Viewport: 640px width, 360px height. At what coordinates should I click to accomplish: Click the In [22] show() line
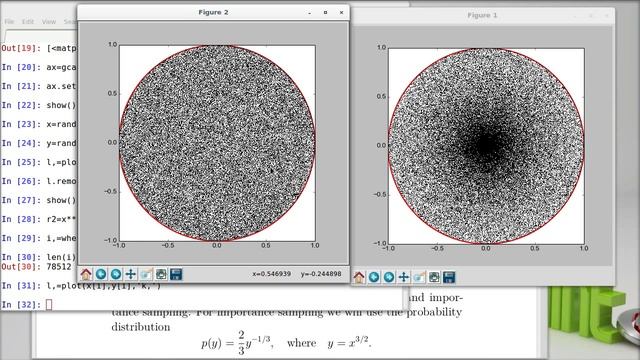(x=39, y=105)
